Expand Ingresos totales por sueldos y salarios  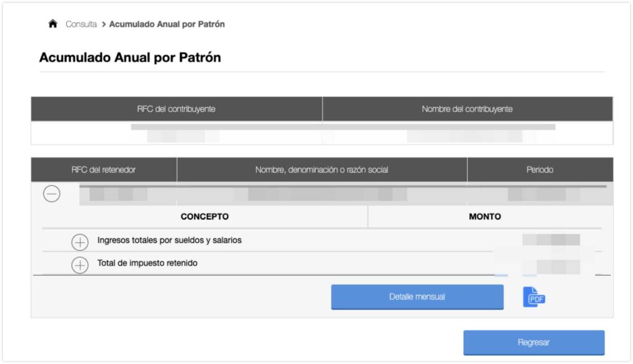(80, 242)
